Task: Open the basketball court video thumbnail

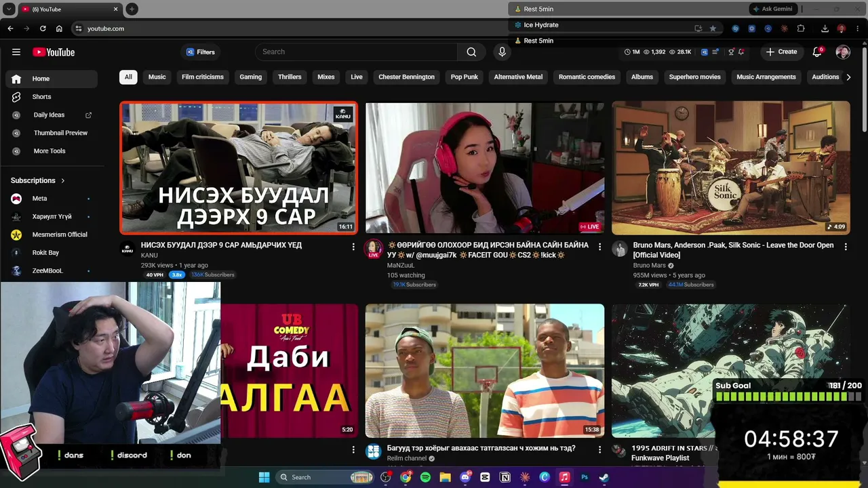Action: pos(485,371)
